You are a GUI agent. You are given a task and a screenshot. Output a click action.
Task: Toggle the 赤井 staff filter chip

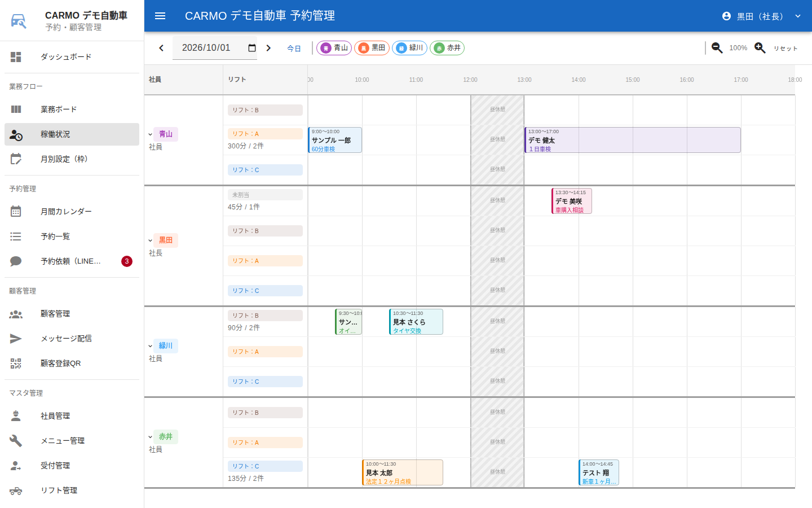click(x=447, y=48)
